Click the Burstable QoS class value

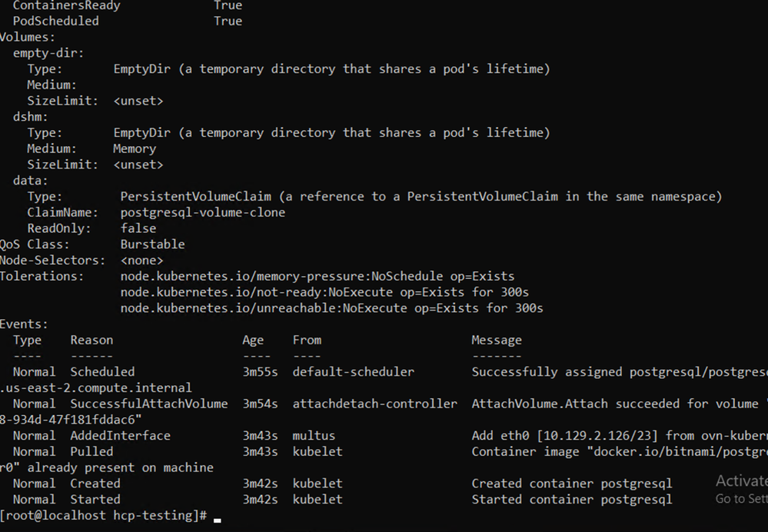[152, 244]
